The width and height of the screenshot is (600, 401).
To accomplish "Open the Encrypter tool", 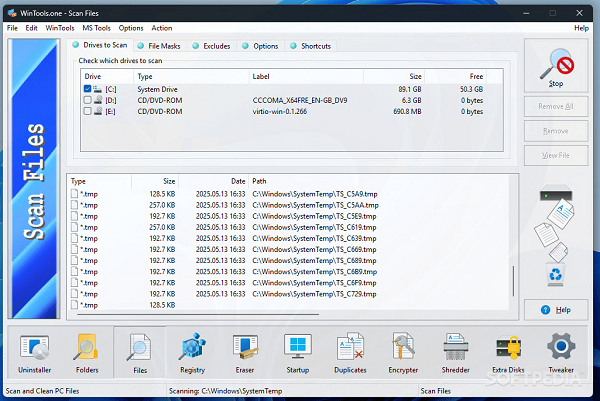I will pos(403,353).
